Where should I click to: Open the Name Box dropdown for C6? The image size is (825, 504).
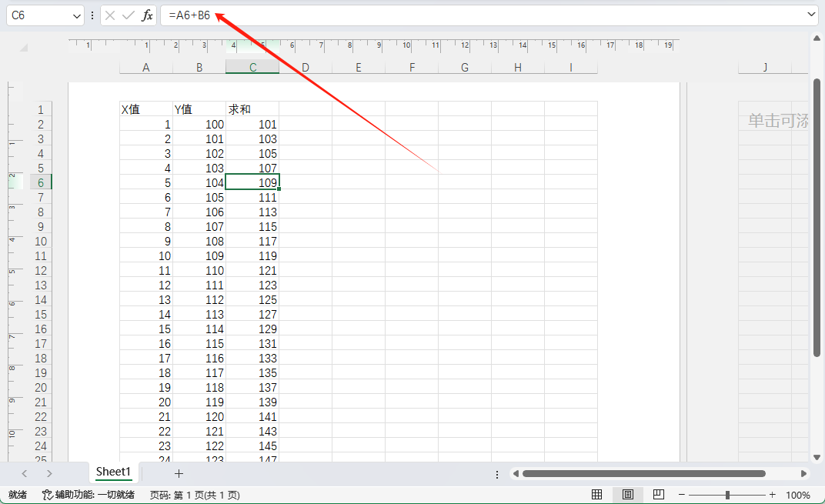pos(76,15)
